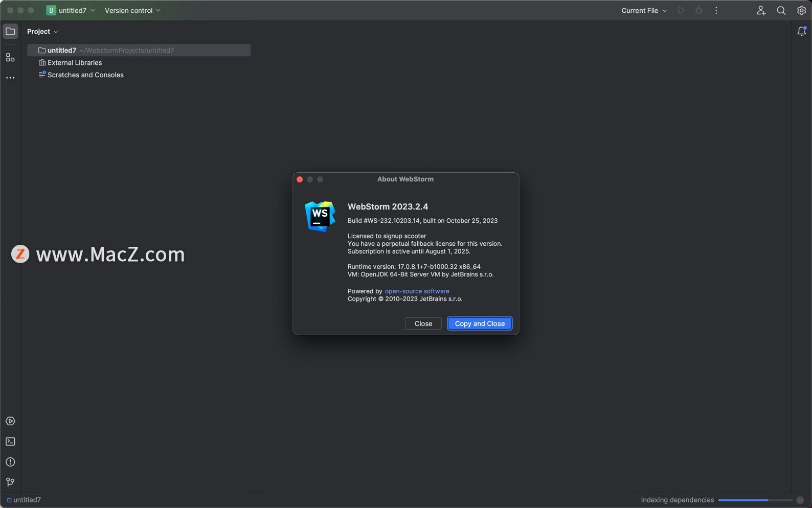Viewport: 812px width, 508px height.
Task: Click the Close button in About dialog
Action: [x=423, y=324]
